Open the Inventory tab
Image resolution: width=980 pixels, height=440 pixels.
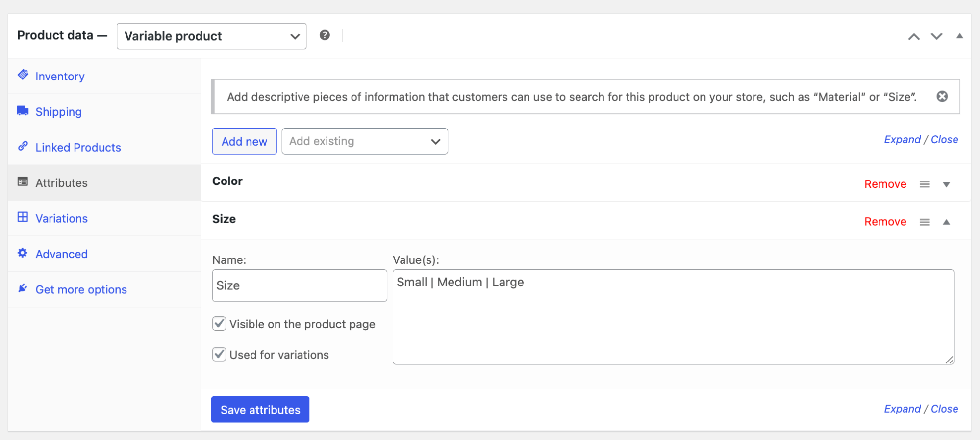click(x=104, y=76)
